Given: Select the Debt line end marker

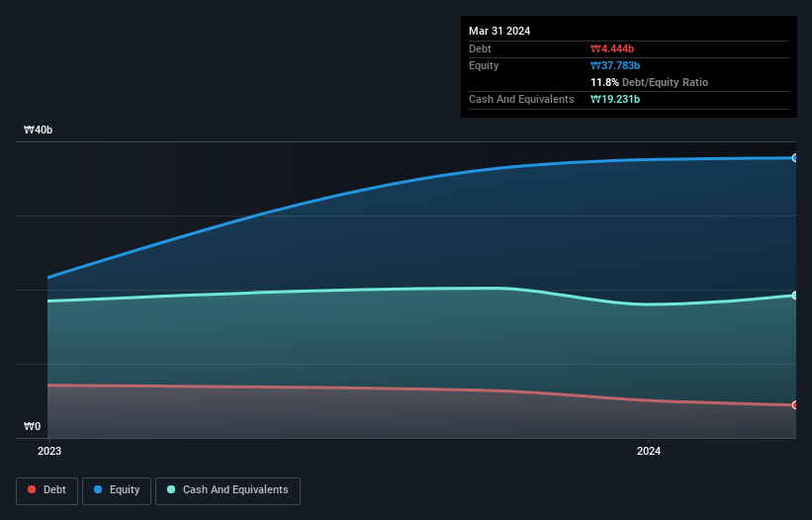Looking at the screenshot, I should pyautogui.click(x=795, y=405).
